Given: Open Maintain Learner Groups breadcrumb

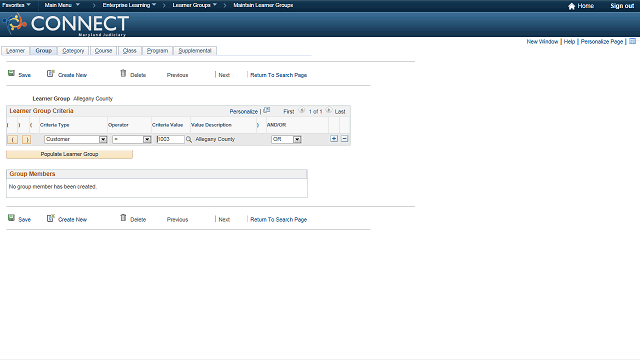Looking at the screenshot, I should 263,5.
